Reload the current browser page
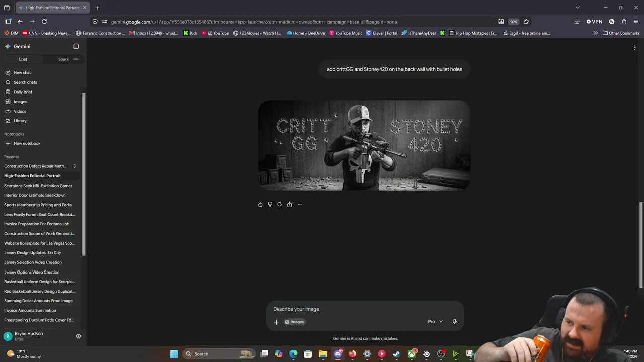Viewport: 644px width, 362px height. (44, 22)
